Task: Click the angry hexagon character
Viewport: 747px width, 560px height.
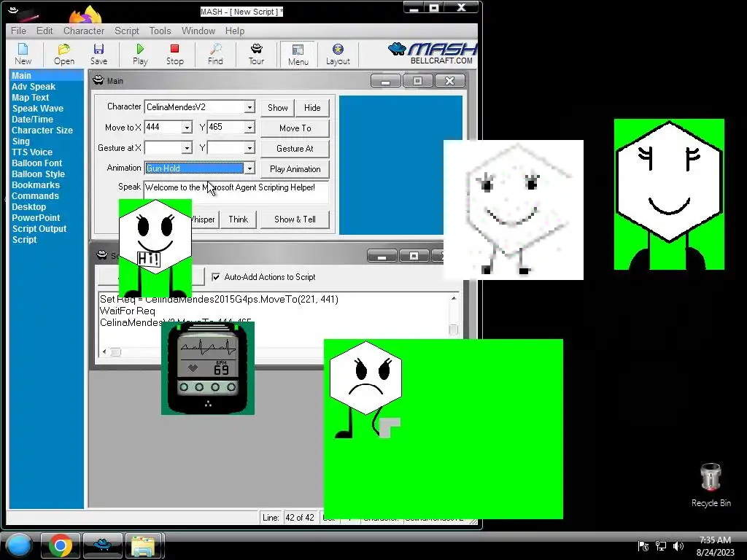Action: click(365, 389)
